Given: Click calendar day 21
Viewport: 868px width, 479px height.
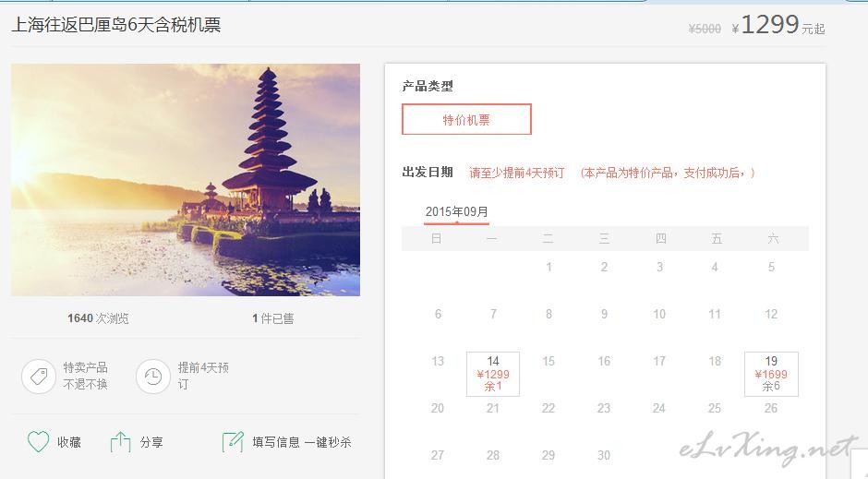Looking at the screenshot, I should [493, 408].
